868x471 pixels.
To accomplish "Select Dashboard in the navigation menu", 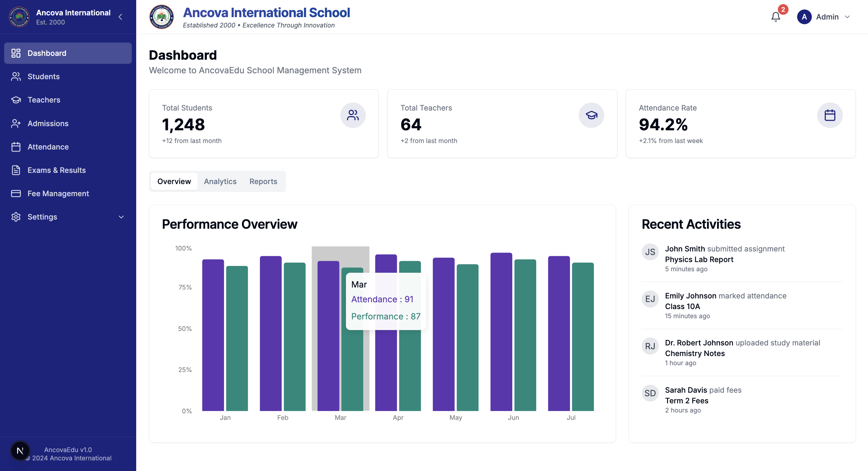I will click(x=46, y=53).
